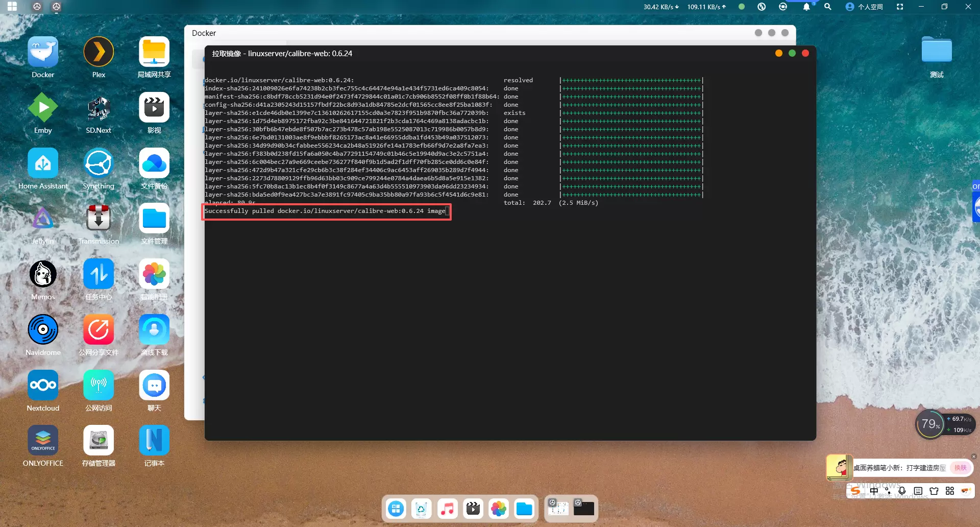Screen dimensions: 980x527
Task: Open the search magnifier in top bar
Action: coord(828,7)
